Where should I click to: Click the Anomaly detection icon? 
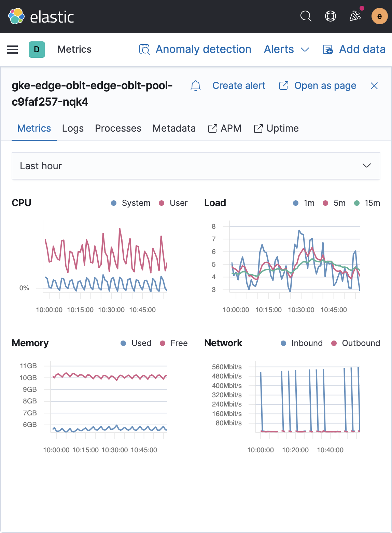coord(144,49)
